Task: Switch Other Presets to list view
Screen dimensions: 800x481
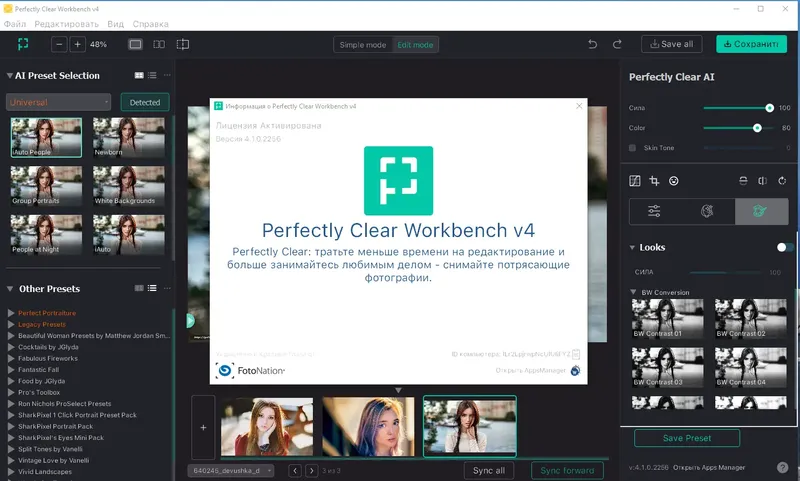Action: pyautogui.click(x=152, y=288)
